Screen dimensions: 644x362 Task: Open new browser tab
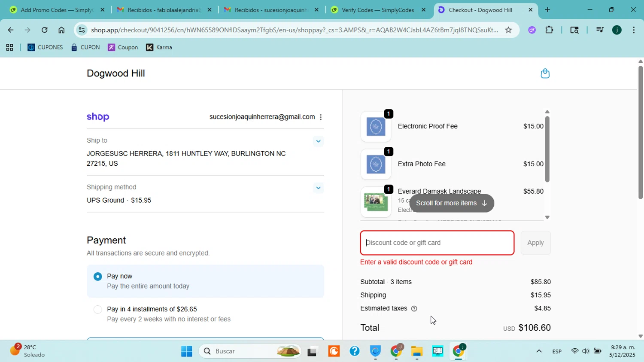pos(547,10)
